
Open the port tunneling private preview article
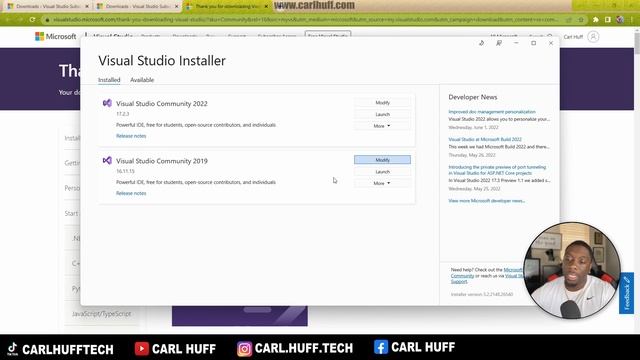tap(497, 170)
